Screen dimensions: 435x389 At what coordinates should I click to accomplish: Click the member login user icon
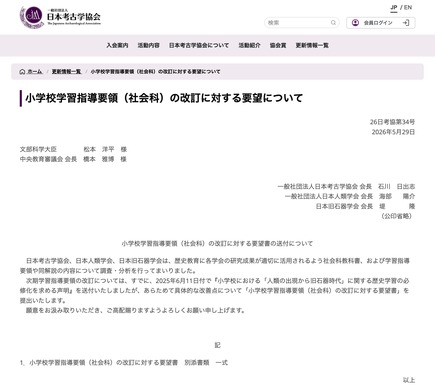tap(355, 23)
